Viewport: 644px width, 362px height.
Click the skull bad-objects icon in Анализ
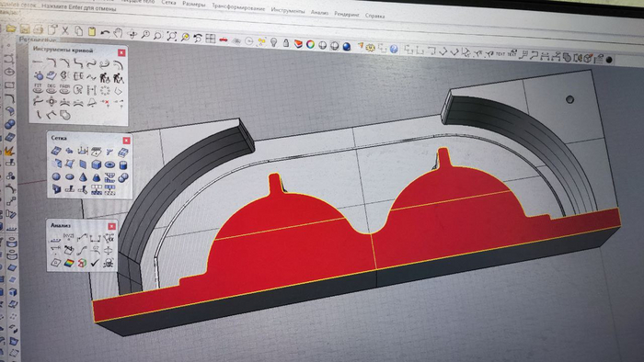click(109, 263)
